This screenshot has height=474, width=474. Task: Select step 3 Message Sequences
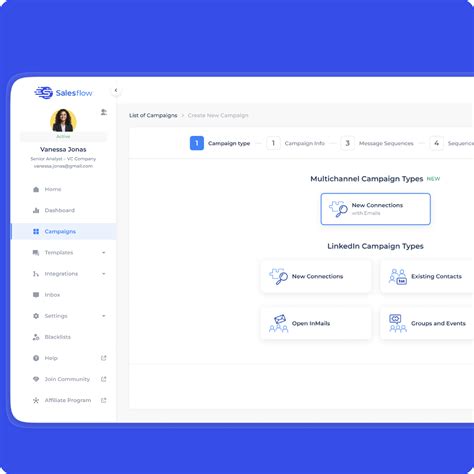click(x=377, y=143)
